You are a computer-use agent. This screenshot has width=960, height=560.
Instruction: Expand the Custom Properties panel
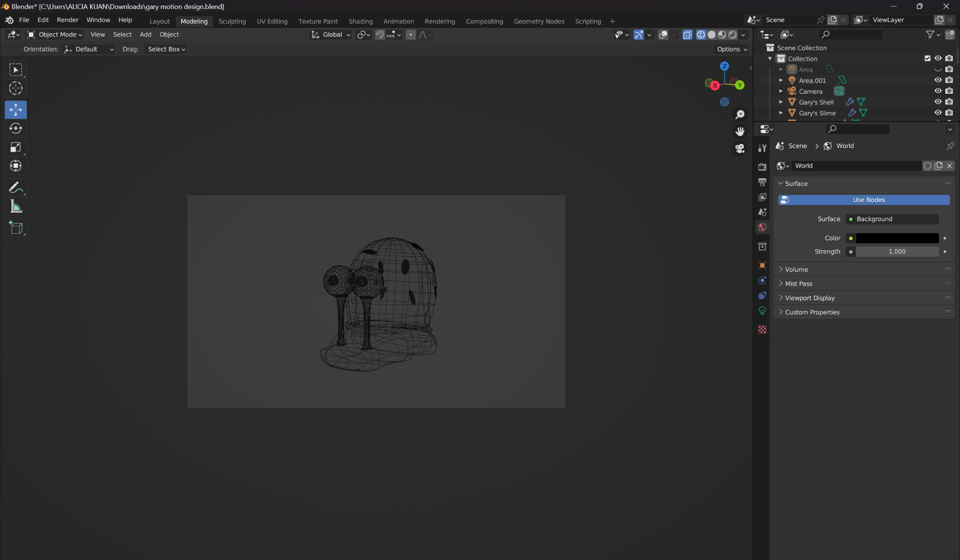[x=864, y=312]
